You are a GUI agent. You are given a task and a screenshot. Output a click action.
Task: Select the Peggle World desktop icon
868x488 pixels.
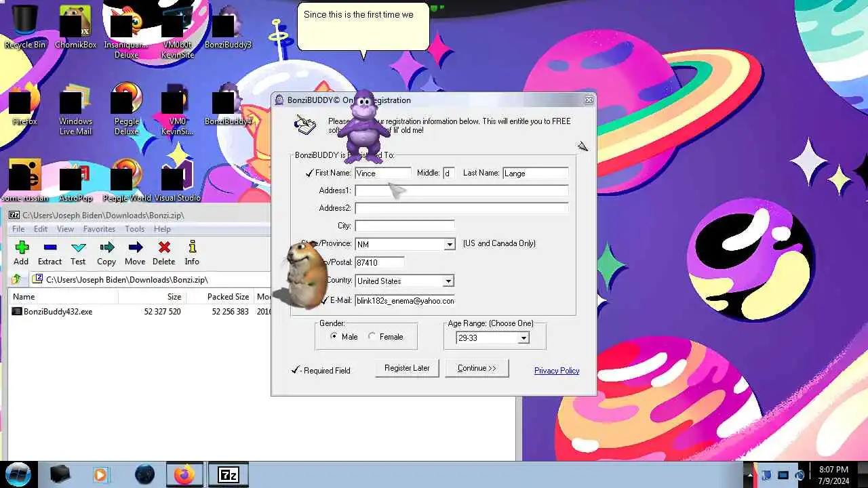tap(126, 180)
